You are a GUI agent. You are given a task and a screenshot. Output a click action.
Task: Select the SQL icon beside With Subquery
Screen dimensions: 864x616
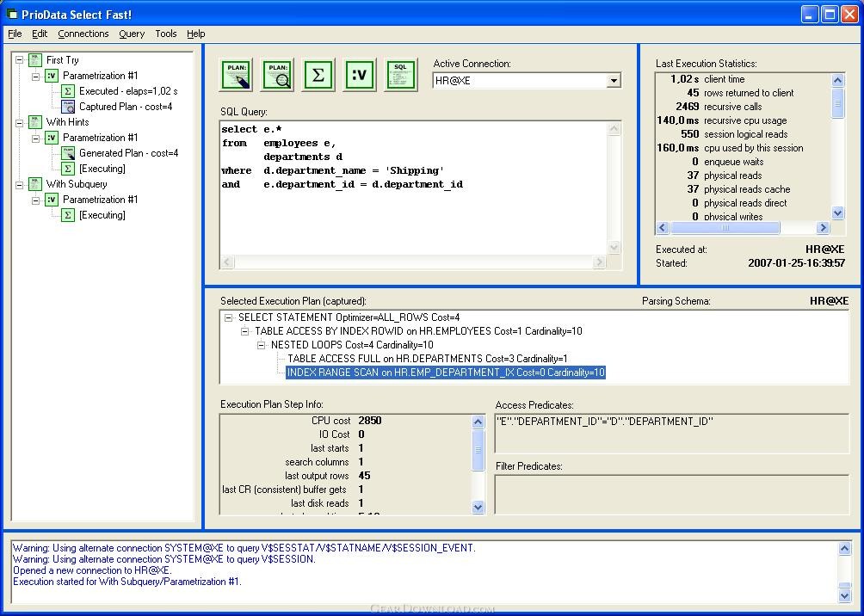(35, 184)
